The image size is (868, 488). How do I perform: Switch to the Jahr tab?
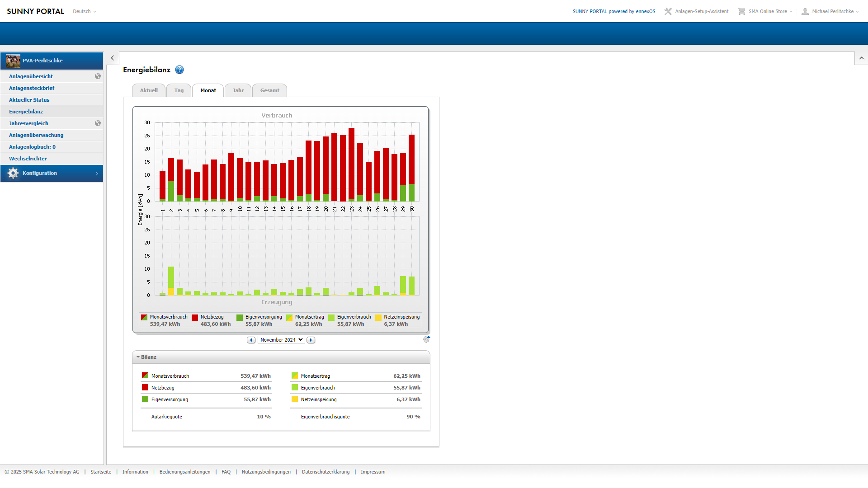pyautogui.click(x=238, y=90)
